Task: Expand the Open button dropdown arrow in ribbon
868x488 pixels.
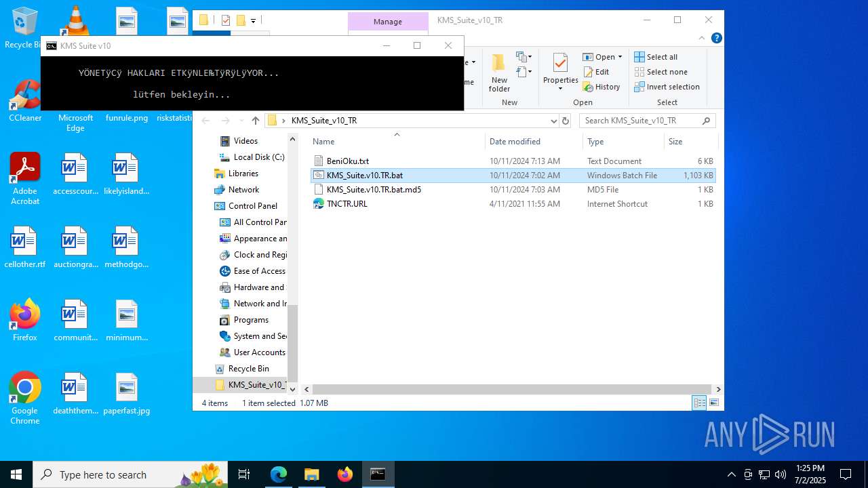Action: coord(620,57)
